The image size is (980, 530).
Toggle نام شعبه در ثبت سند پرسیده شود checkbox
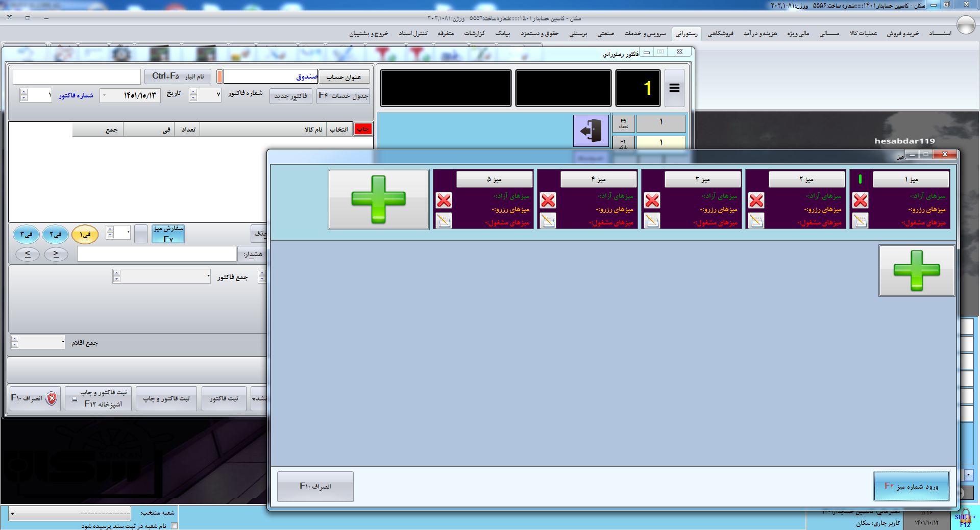pos(175,525)
